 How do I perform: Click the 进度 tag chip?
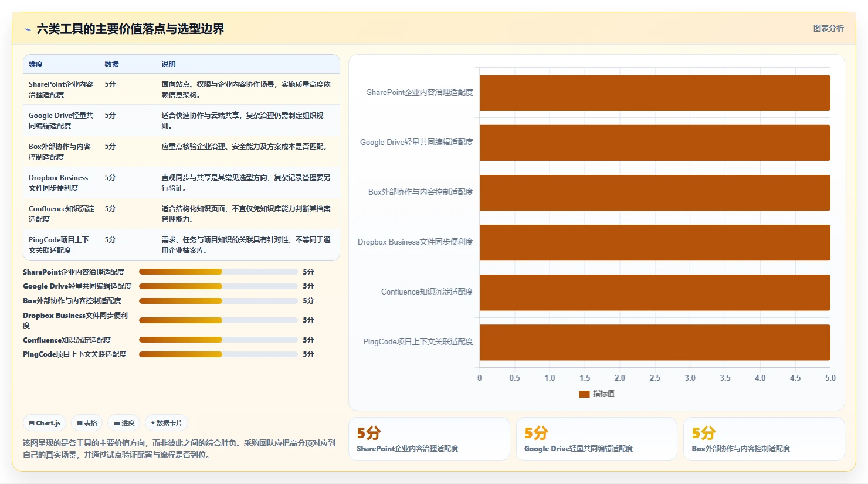(124, 423)
